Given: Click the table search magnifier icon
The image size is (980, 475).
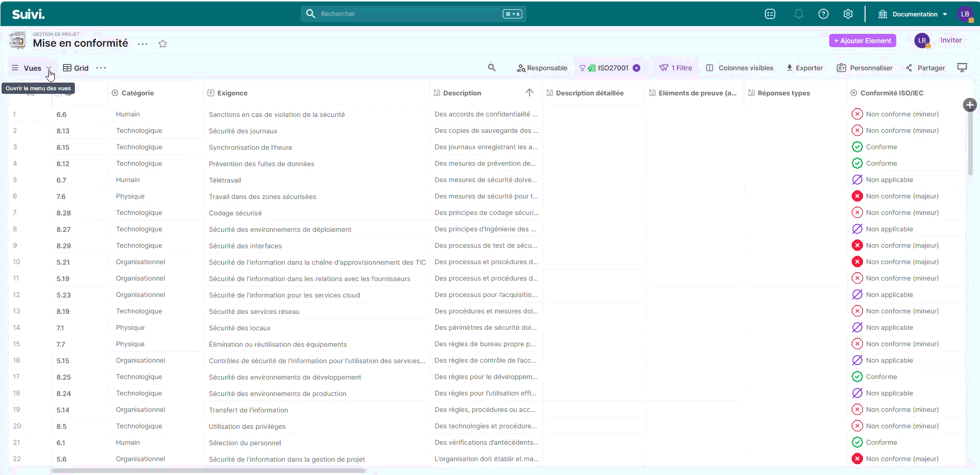Looking at the screenshot, I should tap(492, 68).
